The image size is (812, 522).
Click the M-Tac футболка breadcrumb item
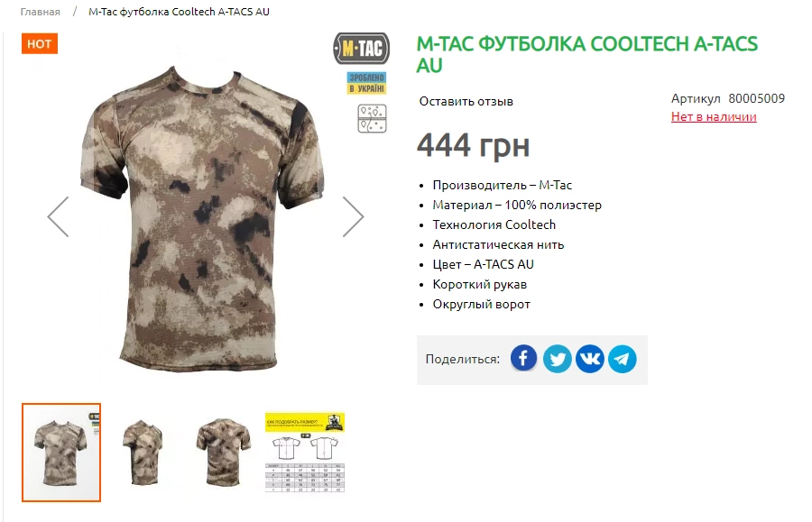point(179,12)
